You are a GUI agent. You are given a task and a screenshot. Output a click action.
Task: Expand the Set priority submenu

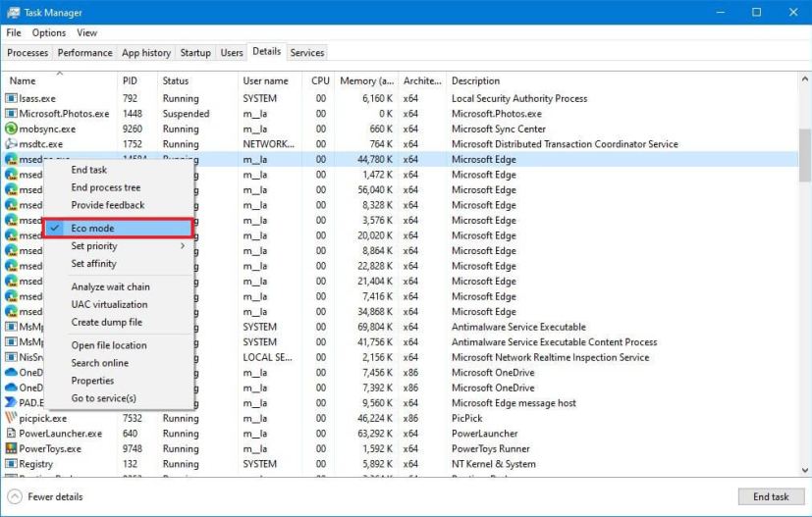tap(119, 246)
